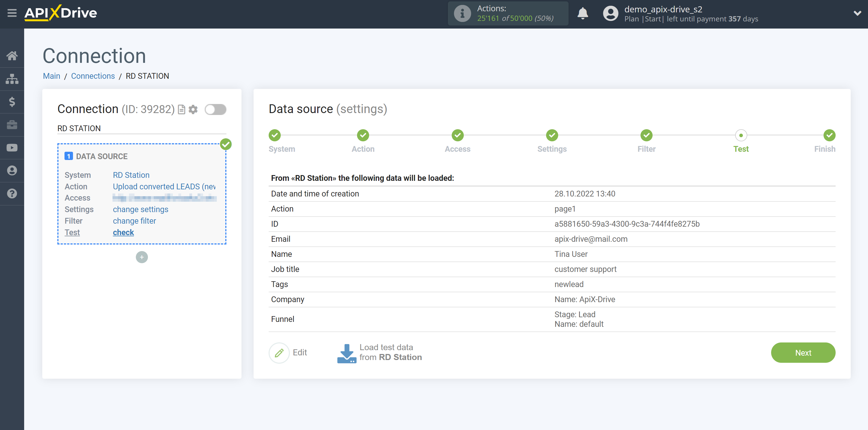Expand the Actions usage info panel

(x=462, y=14)
